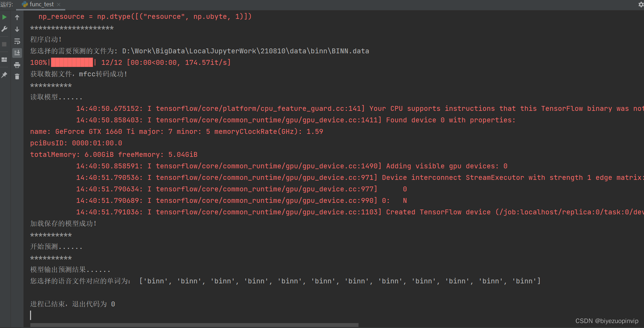Click the gpu_device.cc:990 log line
The width and height of the screenshot is (644, 328).
pos(242,201)
